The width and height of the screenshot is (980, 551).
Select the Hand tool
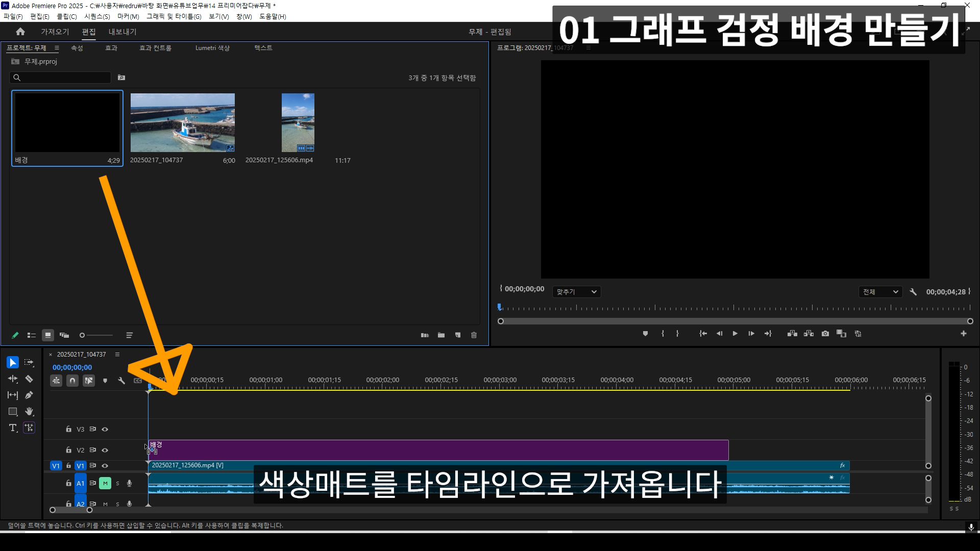coord(29,411)
